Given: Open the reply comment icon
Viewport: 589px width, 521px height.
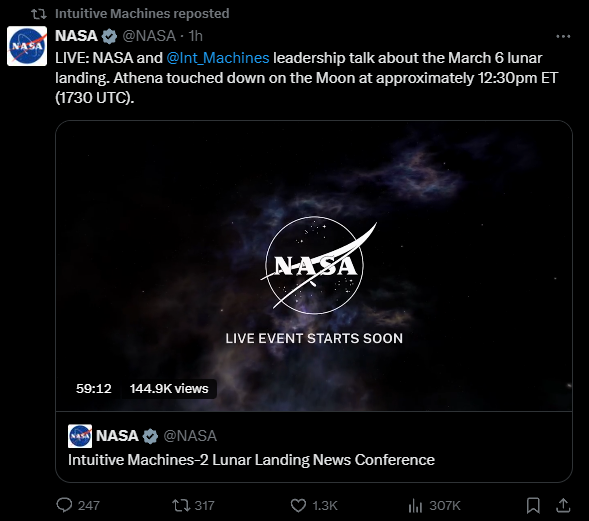Looking at the screenshot, I should click(x=64, y=505).
